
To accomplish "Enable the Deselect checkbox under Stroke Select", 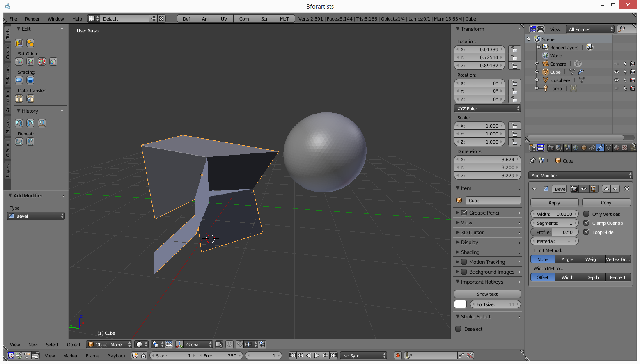I will point(458,329).
